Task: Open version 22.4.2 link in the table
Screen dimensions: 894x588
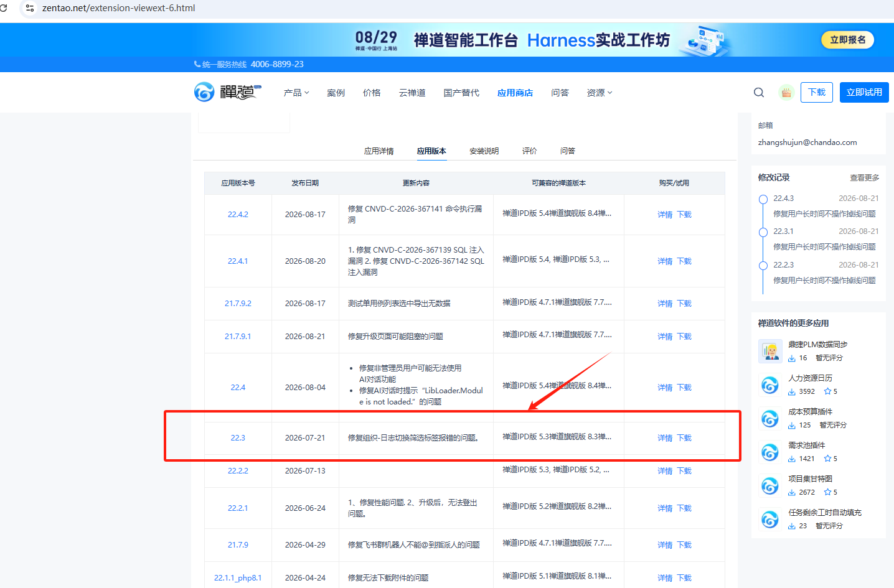Action: click(238, 215)
